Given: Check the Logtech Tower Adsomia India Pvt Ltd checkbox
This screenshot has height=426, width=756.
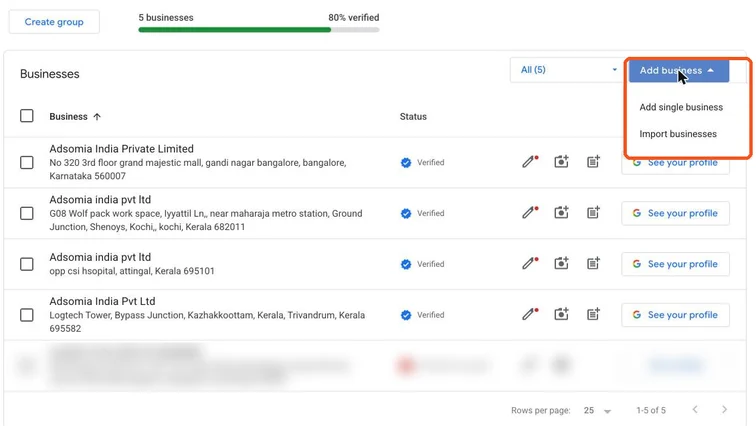Looking at the screenshot, I should (x=27, y=315).
